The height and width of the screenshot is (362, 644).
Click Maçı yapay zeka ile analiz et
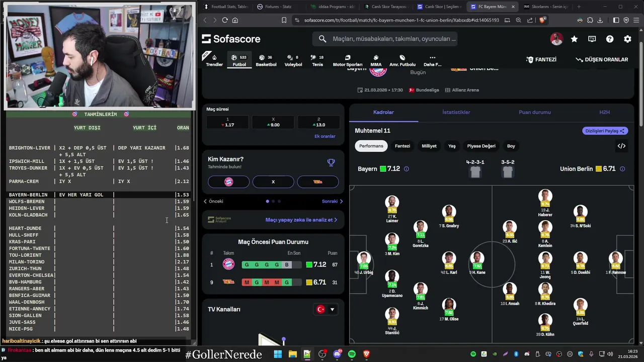301,220
